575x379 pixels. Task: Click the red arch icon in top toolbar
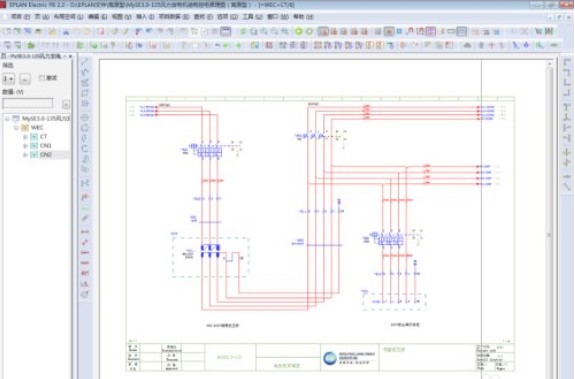(410, 32)
